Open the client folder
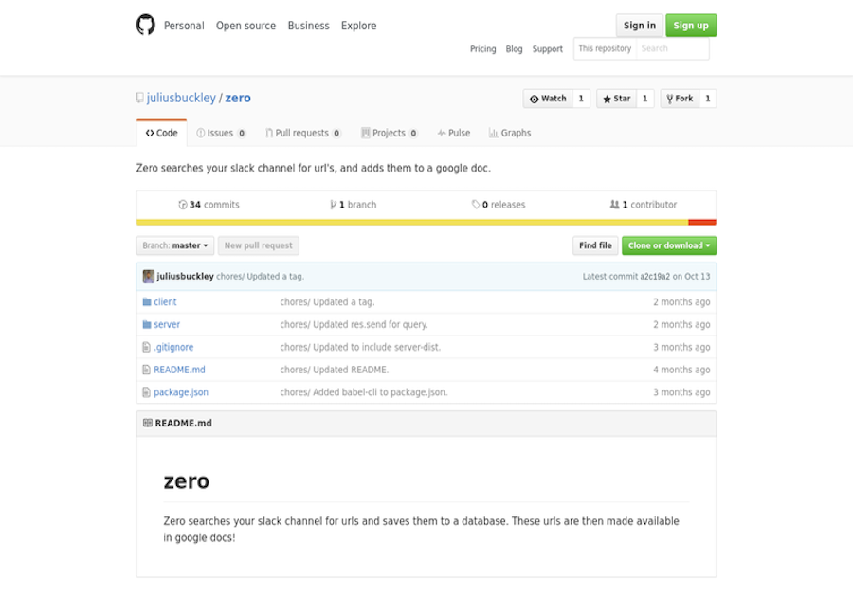853x616 pixels. pyautogui.click(x=165, y=301)
